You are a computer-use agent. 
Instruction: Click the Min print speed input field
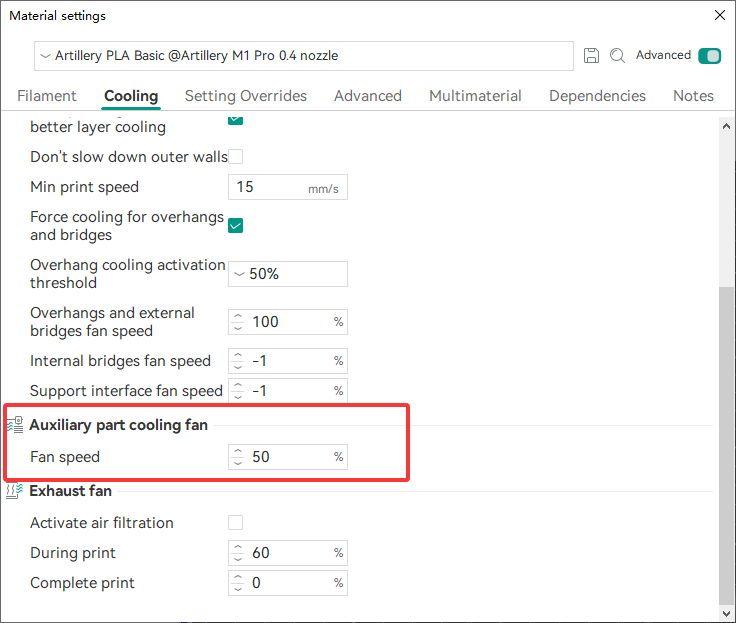(x=270, y=187)
